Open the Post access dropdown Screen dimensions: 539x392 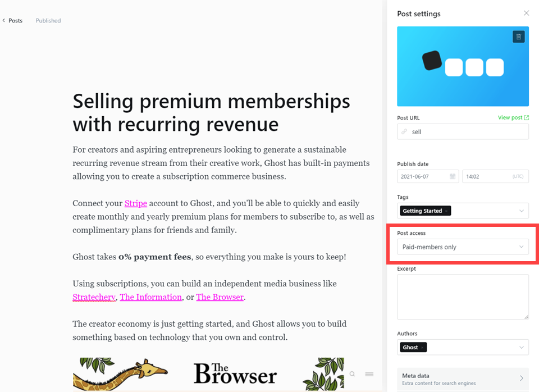(463, 247)
